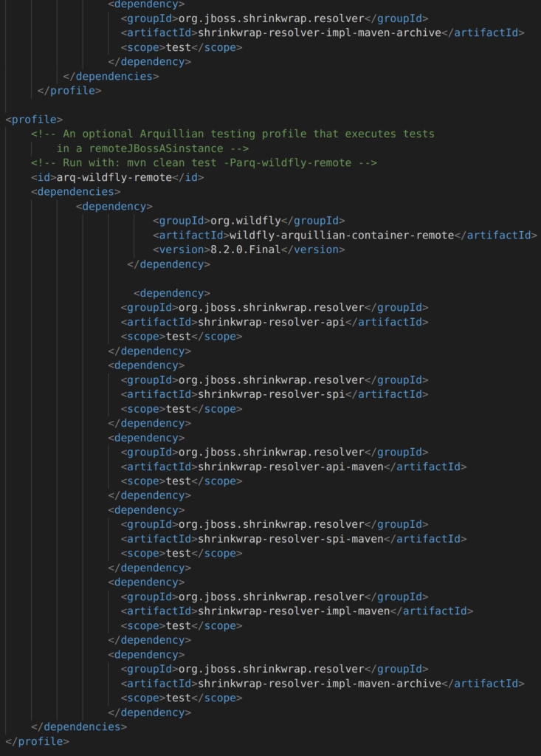Click the org.wildfly groupId value

246,221
